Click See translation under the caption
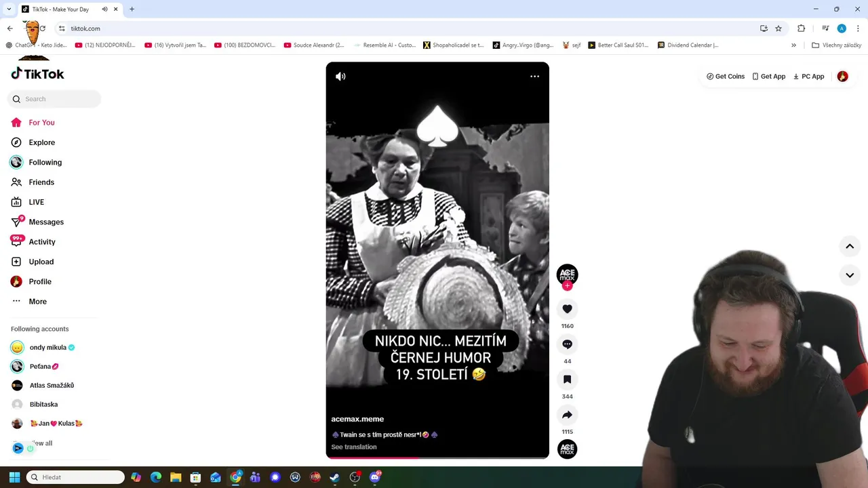Viewport: 868px width, 488px height. pyautogui.click(x=354, y=447)
